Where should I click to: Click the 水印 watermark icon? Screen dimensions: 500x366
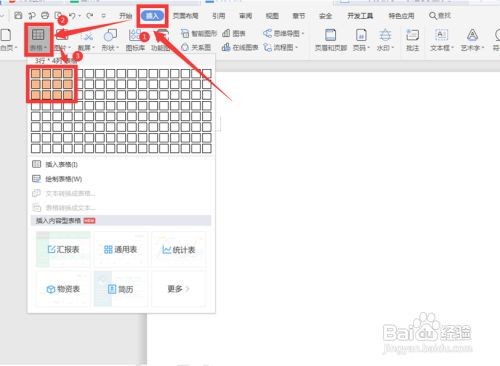pyautogui.click(x=385, y=35)
